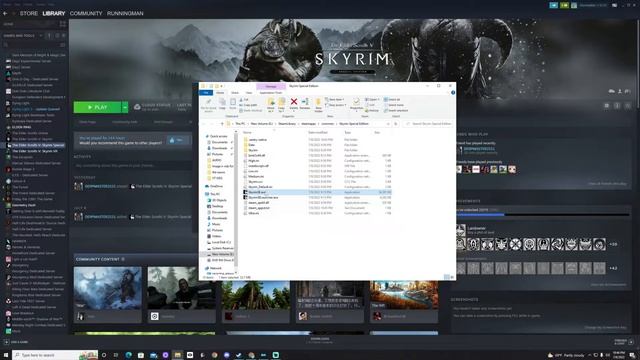Image resolution: width=640 pixels, height=360 pixels.
Task: Click the taskbar search box
Action: tap(55, 355)
